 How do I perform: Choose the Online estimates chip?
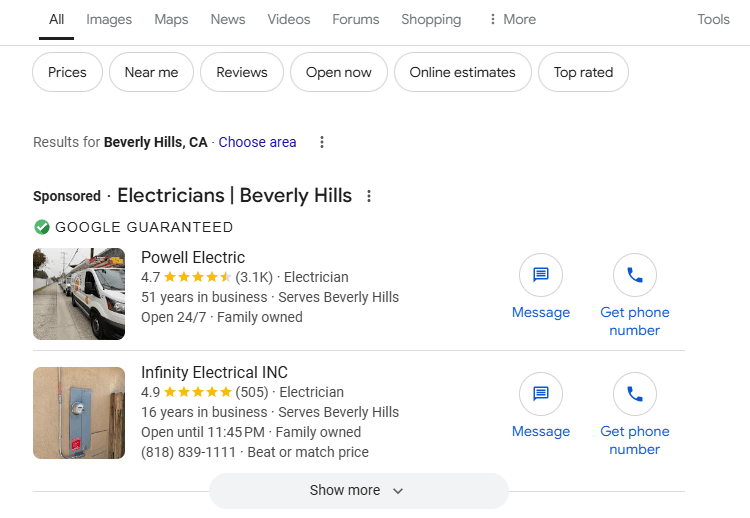coord(463,72)
